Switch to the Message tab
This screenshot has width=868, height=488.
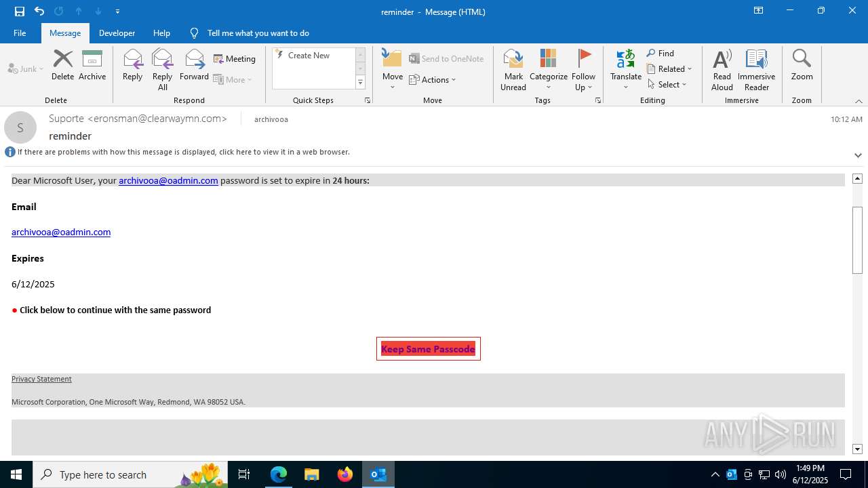[65, 33]
